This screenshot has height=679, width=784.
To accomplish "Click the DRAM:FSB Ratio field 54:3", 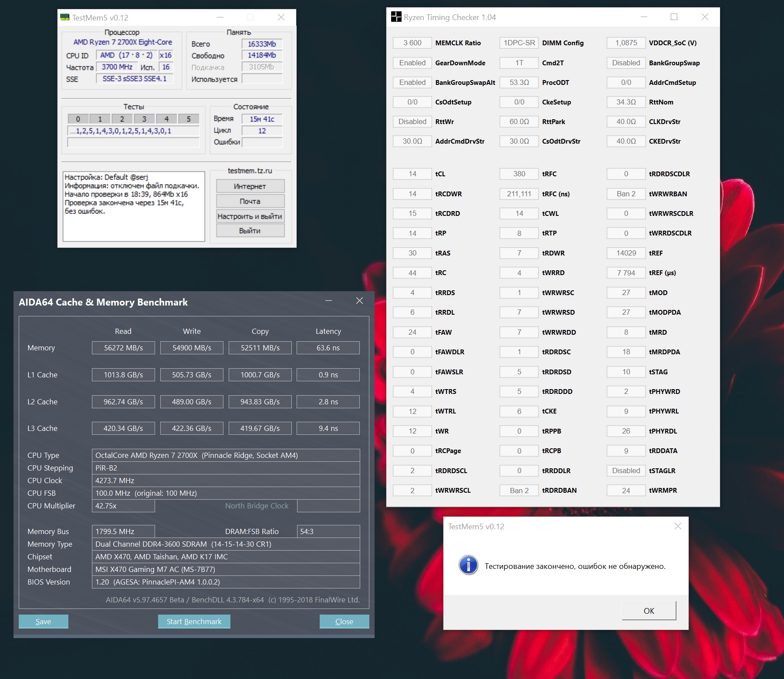I will pos(328,531).
